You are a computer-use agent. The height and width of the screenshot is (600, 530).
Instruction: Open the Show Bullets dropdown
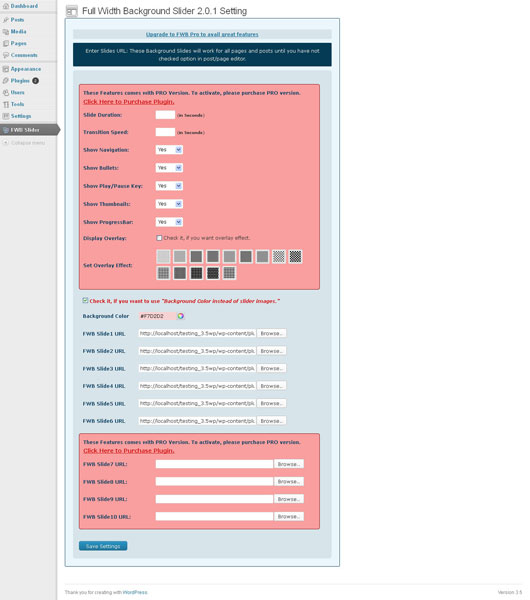point(169,168)
